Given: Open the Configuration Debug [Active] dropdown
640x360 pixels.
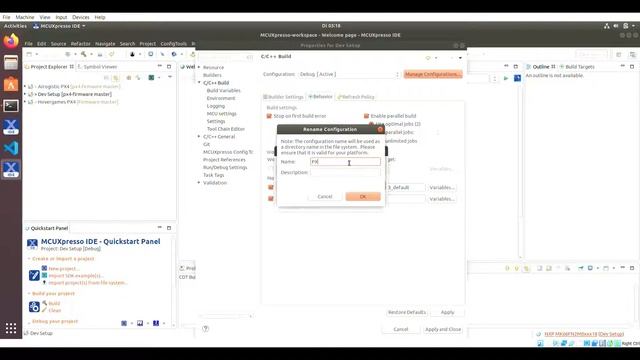Looking at the screenshot, I should point(349,74).
